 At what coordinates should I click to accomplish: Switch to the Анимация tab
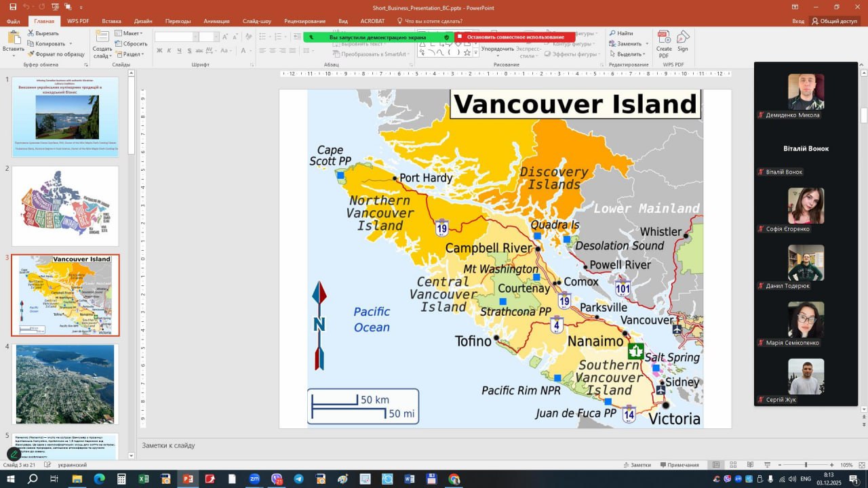pos(216,21)
